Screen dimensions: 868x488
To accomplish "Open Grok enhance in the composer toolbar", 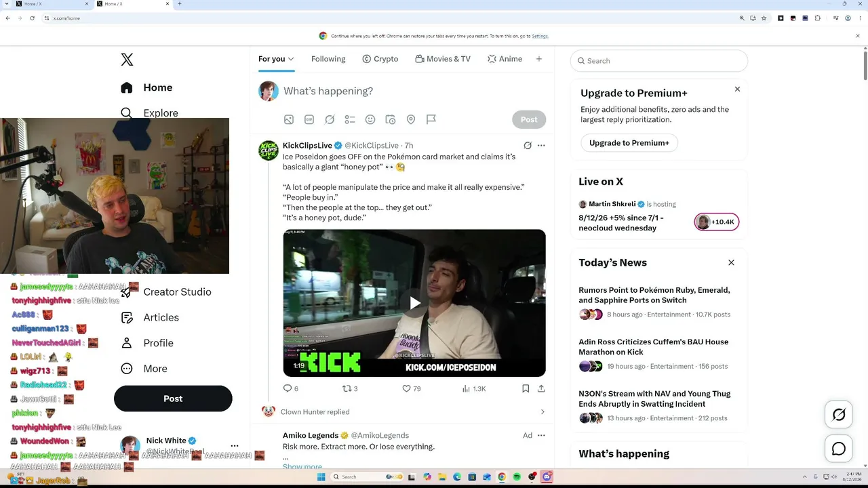I will pos(330,119).
